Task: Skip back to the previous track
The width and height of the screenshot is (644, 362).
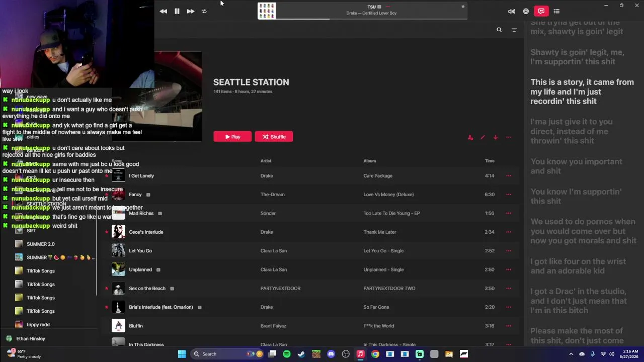Action: [x=164, y=11]
